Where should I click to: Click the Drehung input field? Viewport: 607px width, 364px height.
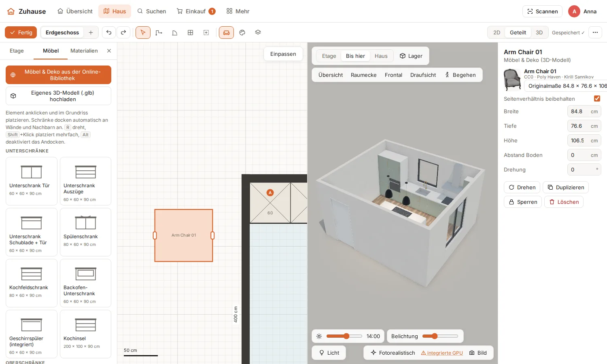click(x=584, y=169)
